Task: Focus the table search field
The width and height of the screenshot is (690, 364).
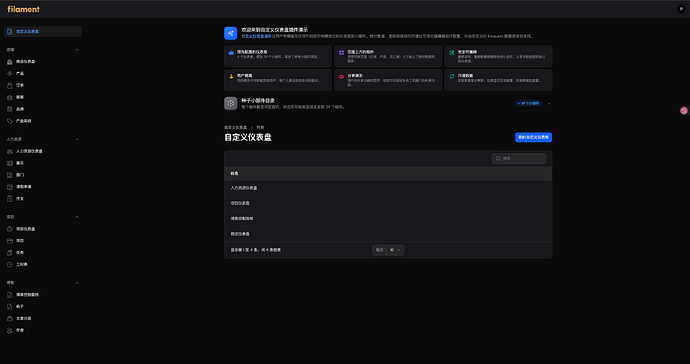Action: pyautogui.click(x=519, y=158)
